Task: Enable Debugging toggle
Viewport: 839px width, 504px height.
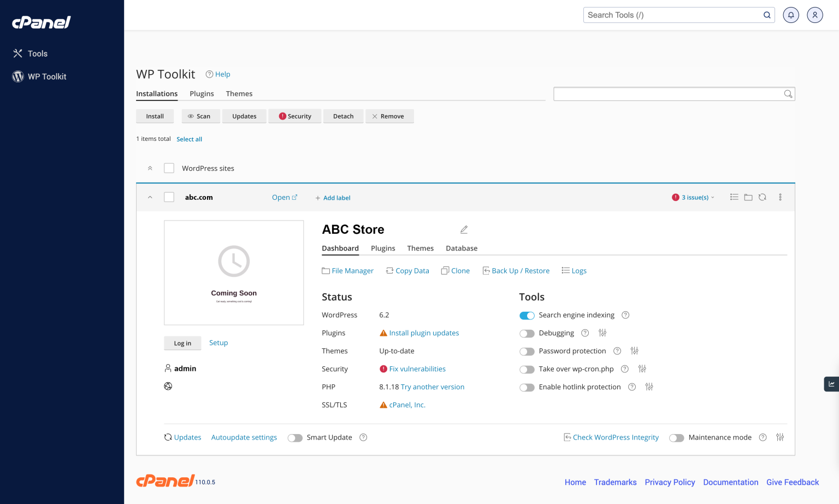Action: 527,334
